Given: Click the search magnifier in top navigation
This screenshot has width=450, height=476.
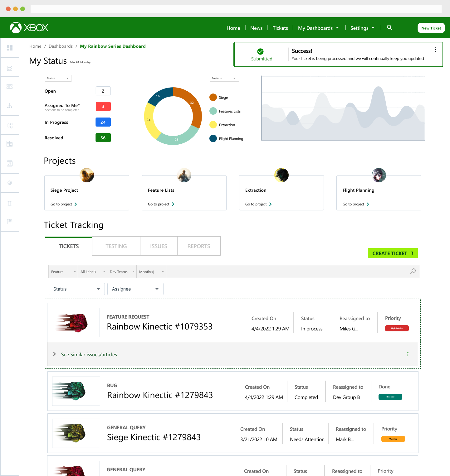Looking at the screenshot, I should pos(389,27).
